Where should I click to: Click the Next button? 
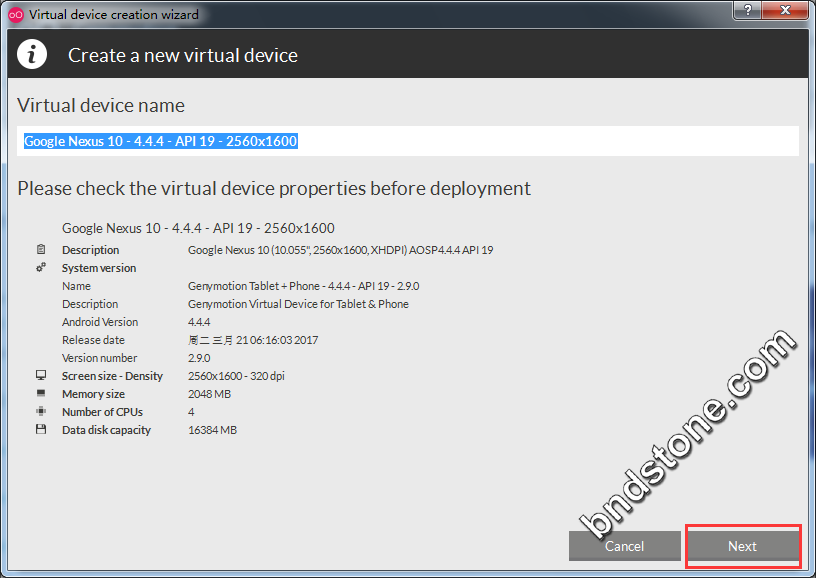click(x=742, y=546)
